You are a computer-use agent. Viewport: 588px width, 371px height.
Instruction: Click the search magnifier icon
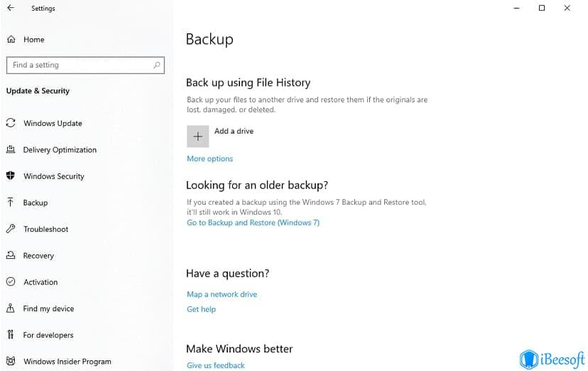(157, 65)
